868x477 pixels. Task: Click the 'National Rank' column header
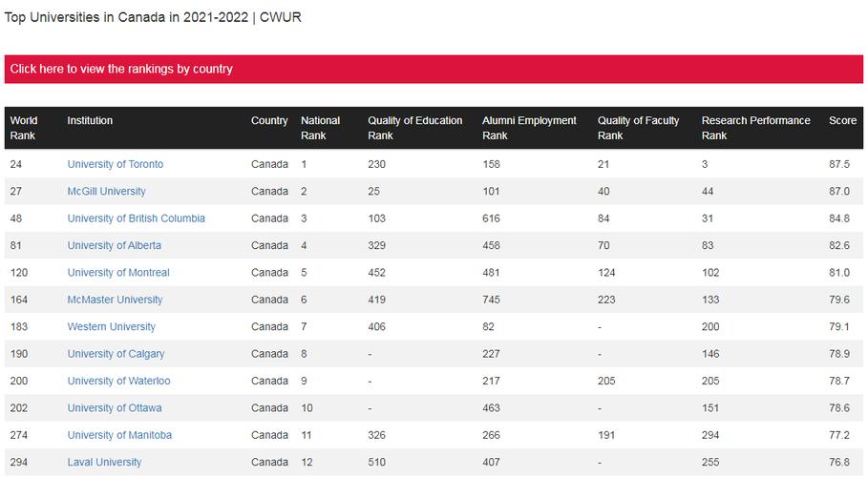320,128
